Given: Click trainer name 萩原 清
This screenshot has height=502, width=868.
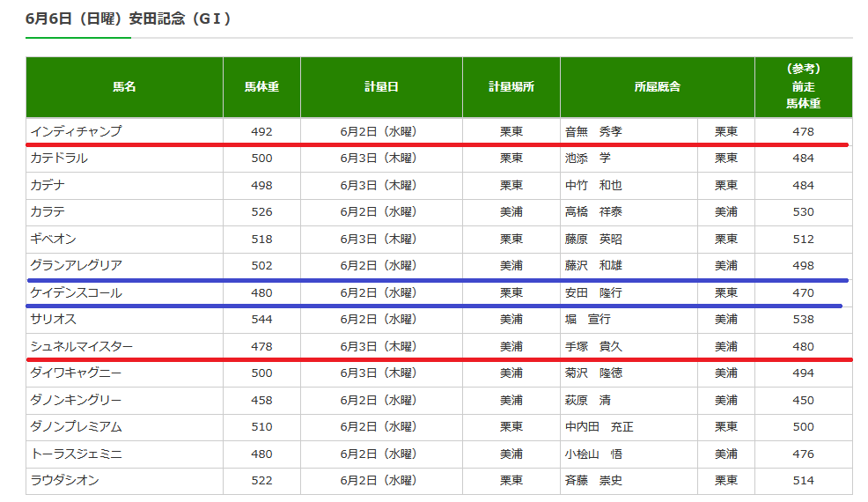Looking at the screenshot, I should (x=588, y=401).
